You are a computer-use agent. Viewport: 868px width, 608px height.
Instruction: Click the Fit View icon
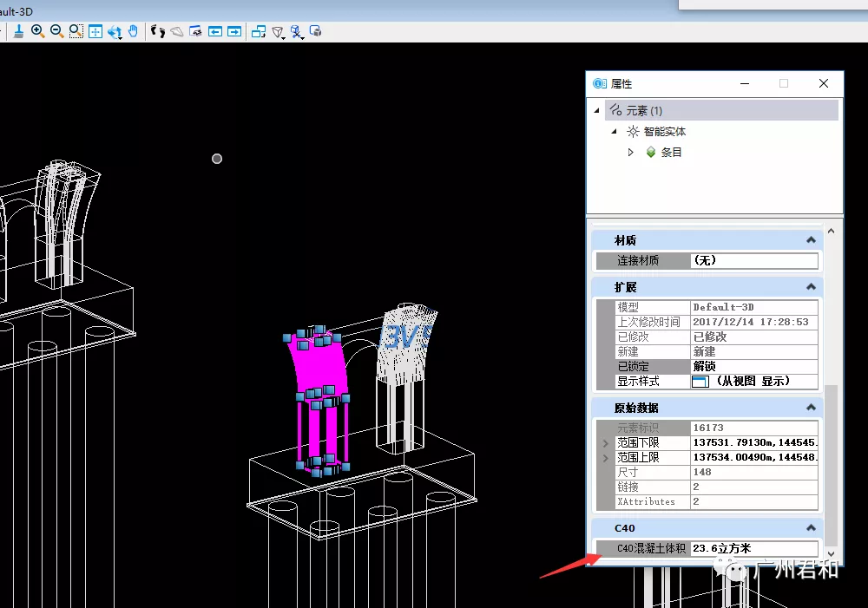[x=95, y=31]
